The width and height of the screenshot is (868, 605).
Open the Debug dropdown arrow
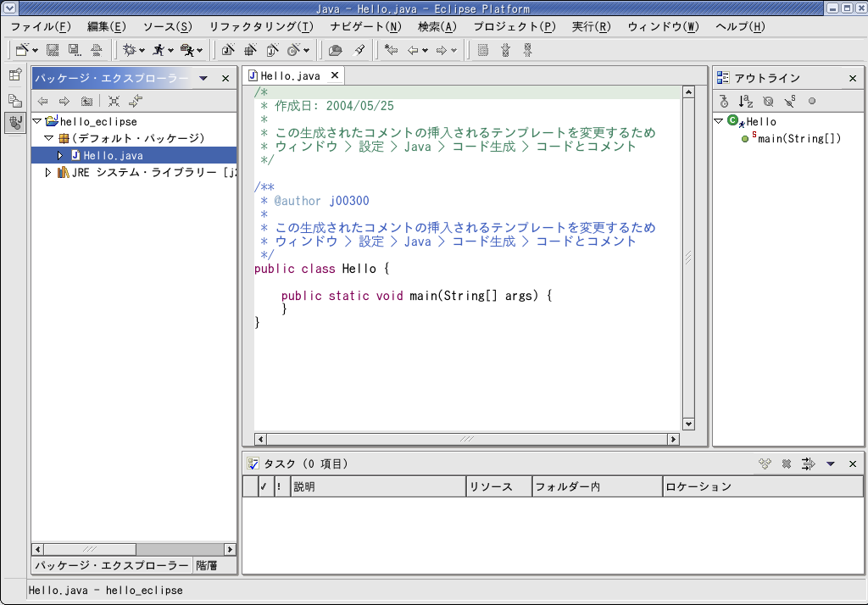(x=142, y=51)
